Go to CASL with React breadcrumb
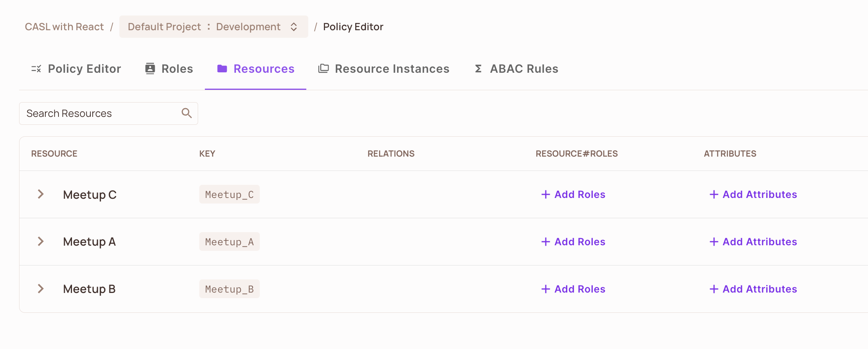 coord(64,27)
